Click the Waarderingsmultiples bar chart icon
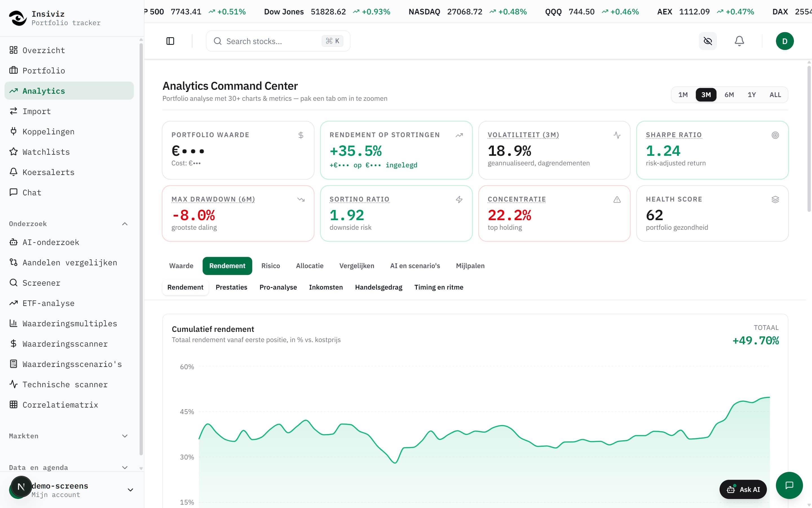Screen dimensions: 812x508 tap(14, 323)
